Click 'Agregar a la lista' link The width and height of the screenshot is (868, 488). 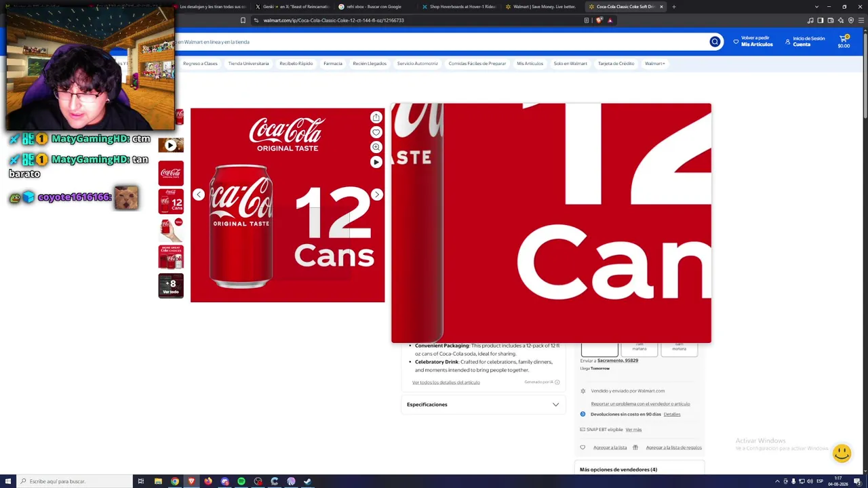click(610, 447)
